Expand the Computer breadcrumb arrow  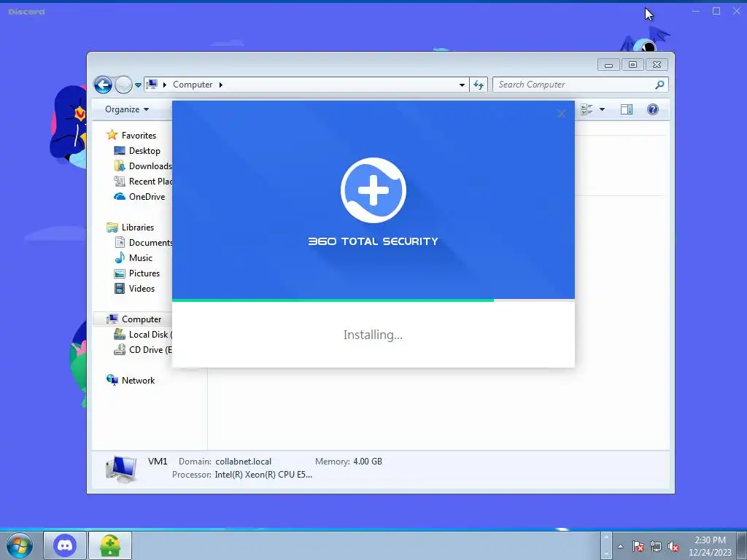(220, 85)
